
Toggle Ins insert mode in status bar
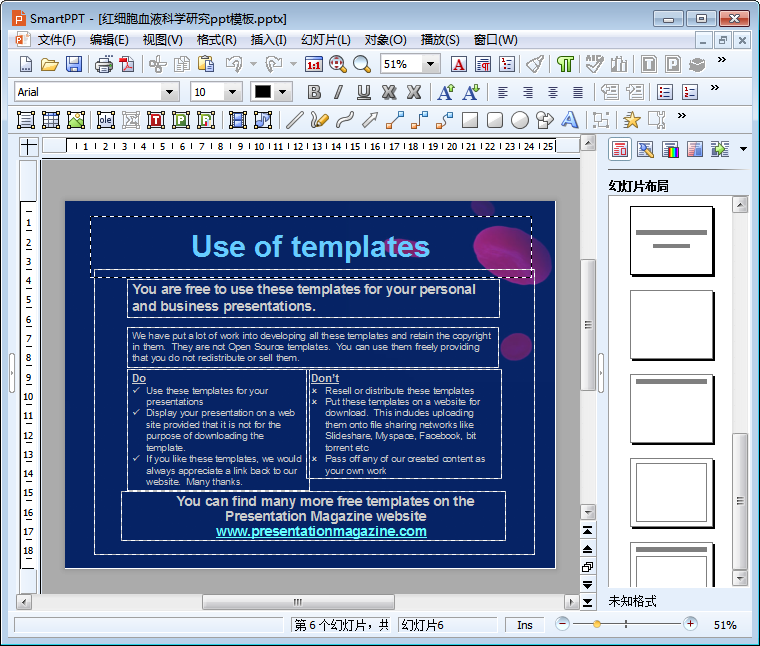(524, 625)
